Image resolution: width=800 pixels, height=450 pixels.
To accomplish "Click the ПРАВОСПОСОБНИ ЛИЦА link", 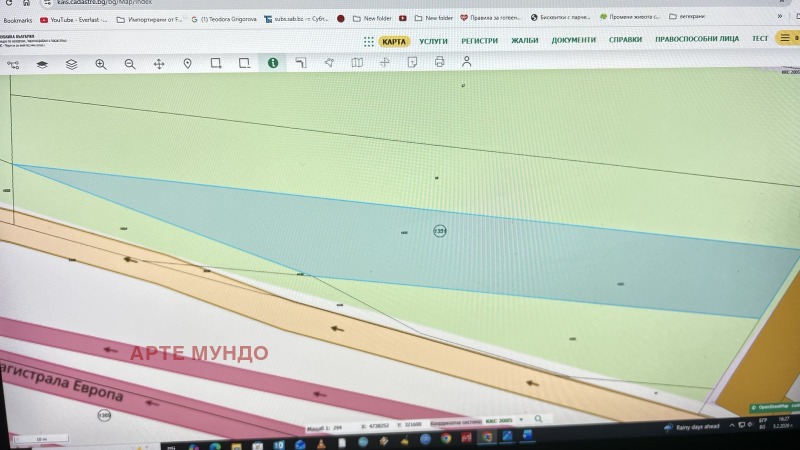I will pos(696,39).
